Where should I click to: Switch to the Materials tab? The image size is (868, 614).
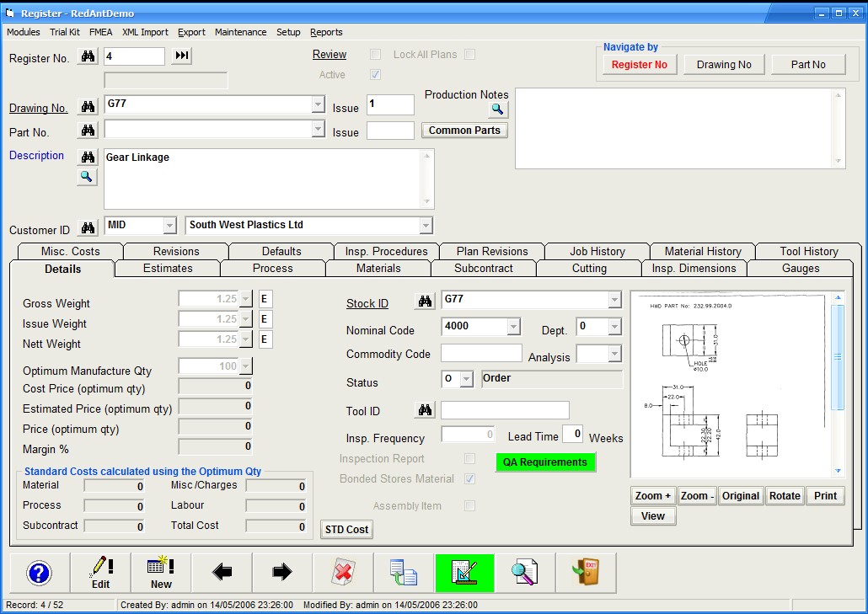[x=378, y=269]
